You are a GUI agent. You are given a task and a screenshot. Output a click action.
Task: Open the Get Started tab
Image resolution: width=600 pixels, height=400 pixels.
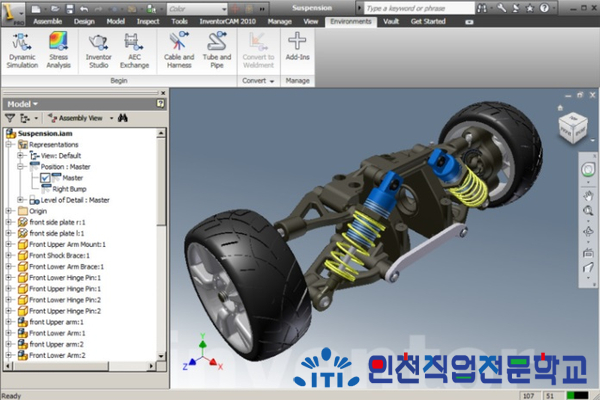pos(428,21)
